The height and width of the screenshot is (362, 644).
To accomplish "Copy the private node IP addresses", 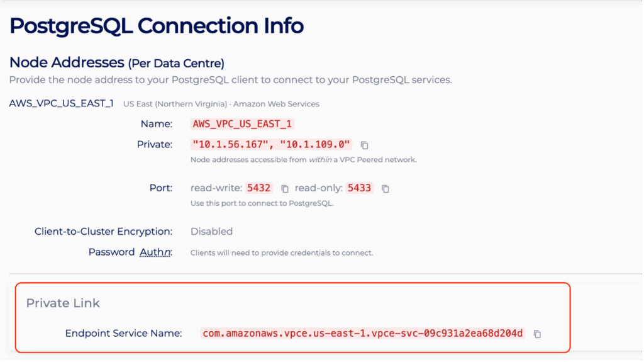I will pos(364,145).
